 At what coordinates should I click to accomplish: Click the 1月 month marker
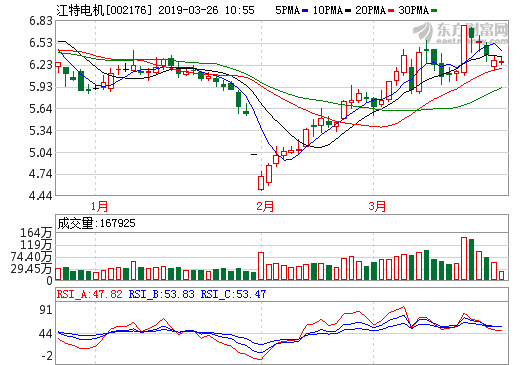point(99,206)
